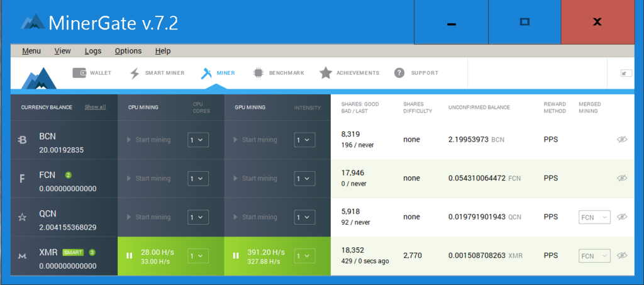Toggle visibility eye for QCN row

click(622, 217)
